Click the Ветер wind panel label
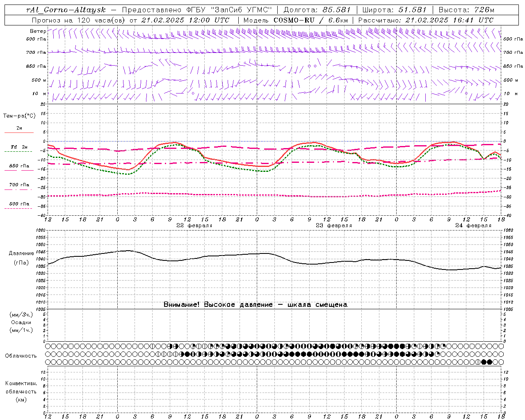The height and width of the screenshot is (420, 525). [38, 31]
